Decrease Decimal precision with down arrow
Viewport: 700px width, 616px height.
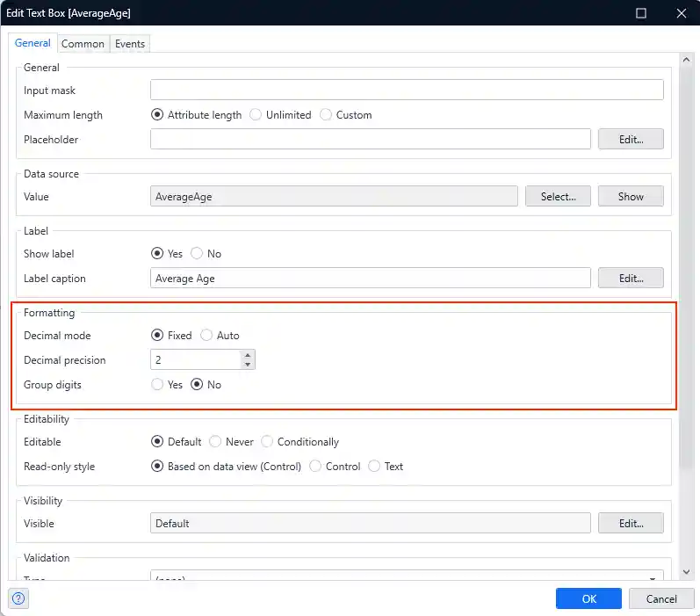click(x=248, y=365)
